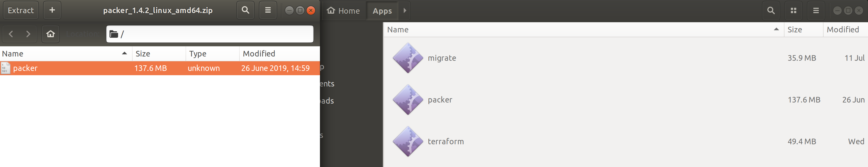Click the terraform file name
This screenshot has width=868, height=167.
coord(446,141)
